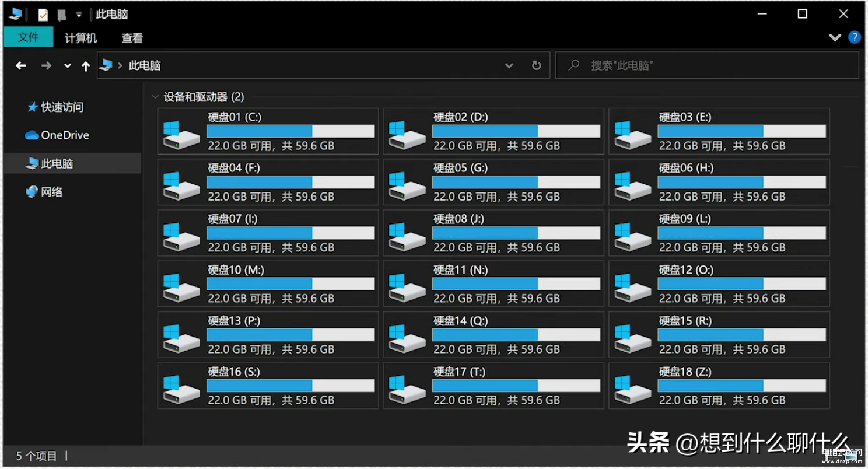Pick the 硬盘18 (Z:) drive icon
Viewport: 868px width, 469px height.
click(633, 389)
